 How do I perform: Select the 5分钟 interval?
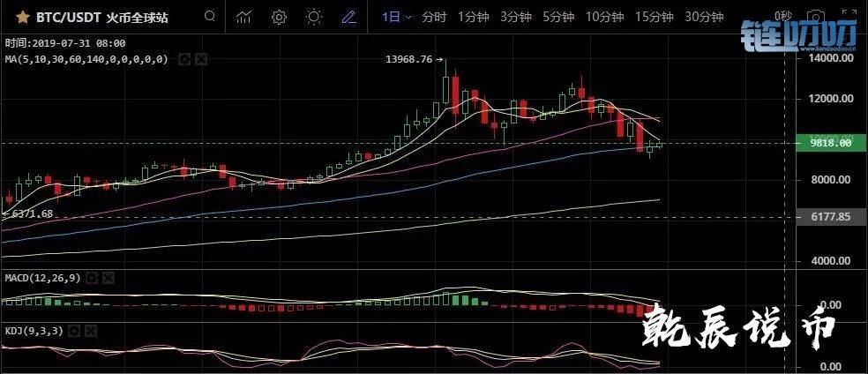coord(557,17)
